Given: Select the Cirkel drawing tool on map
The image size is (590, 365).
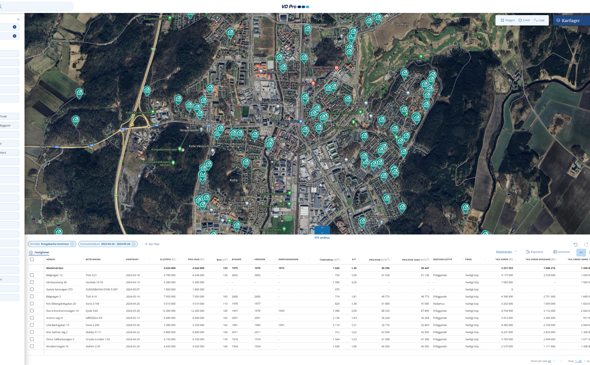Looking at the screenshot, I should point(524,20).
